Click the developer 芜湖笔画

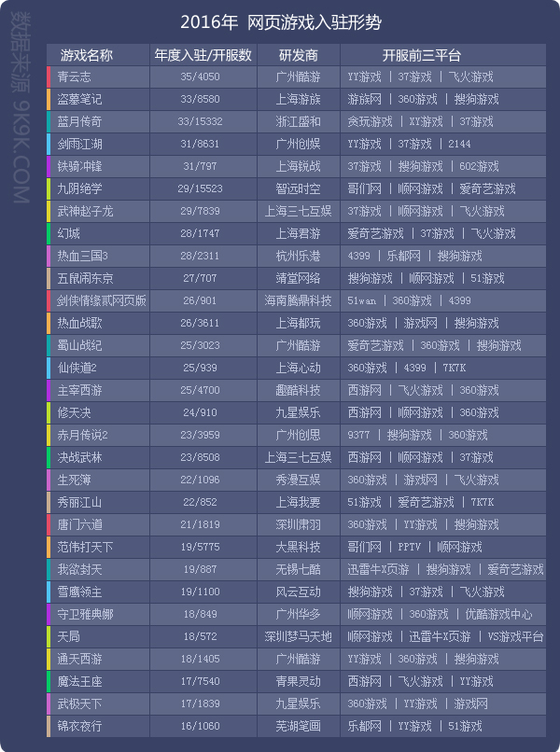pyautogui.click(x=298, y=726)
